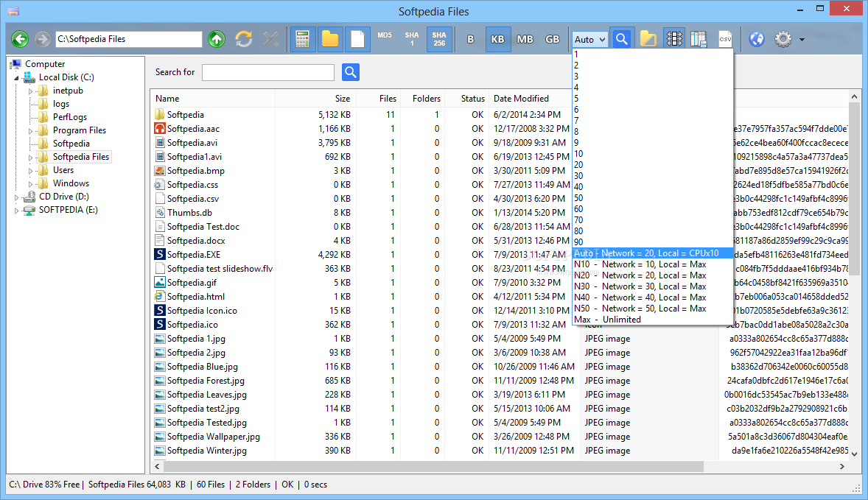The height and width of the screenshot is (500, 868).
Task: Click the grey forward navigation arrow
Action: point(42,39)
